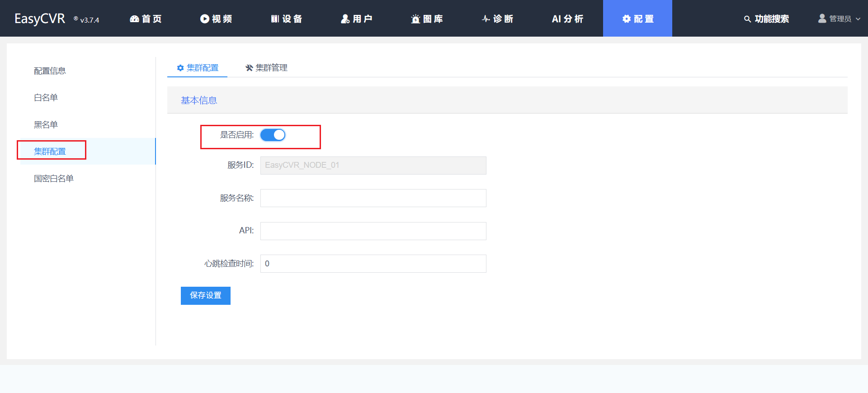Click the play icon next to 视频
868x393 pixels.
[x=205, y=19]
